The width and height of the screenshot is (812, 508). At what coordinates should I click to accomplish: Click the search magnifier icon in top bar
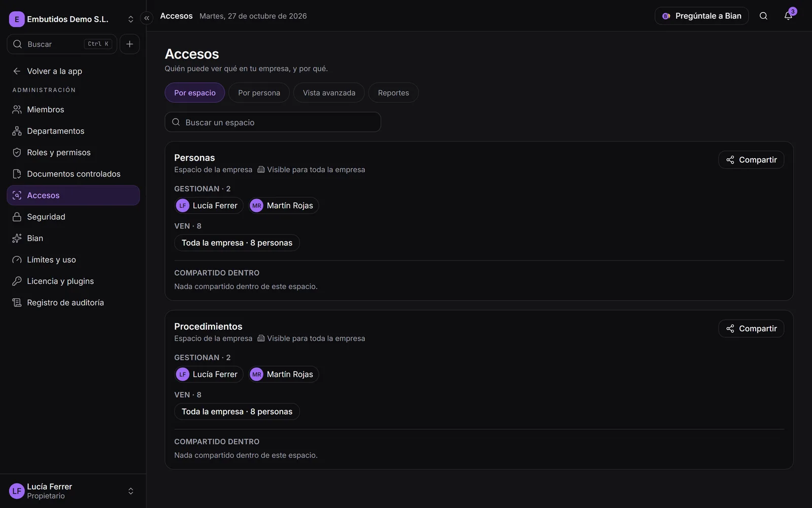(763, 16)
